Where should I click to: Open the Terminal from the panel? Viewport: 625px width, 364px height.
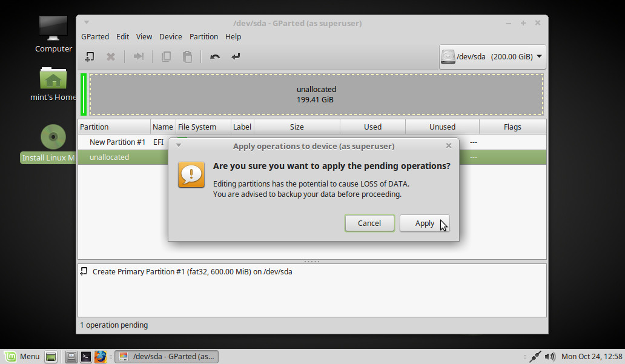86,357
